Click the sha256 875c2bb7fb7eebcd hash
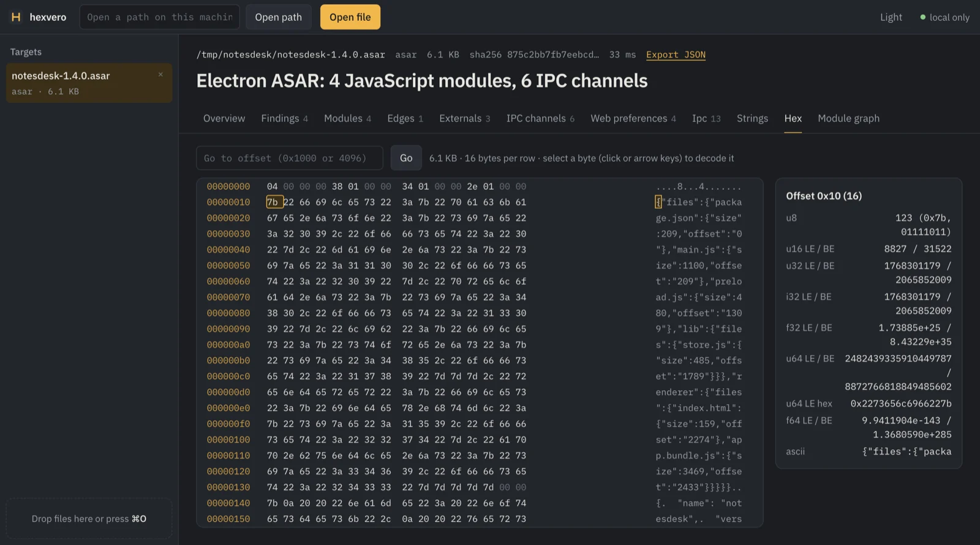The height and width of the screenshot is (545, 980). coord(534,55)
